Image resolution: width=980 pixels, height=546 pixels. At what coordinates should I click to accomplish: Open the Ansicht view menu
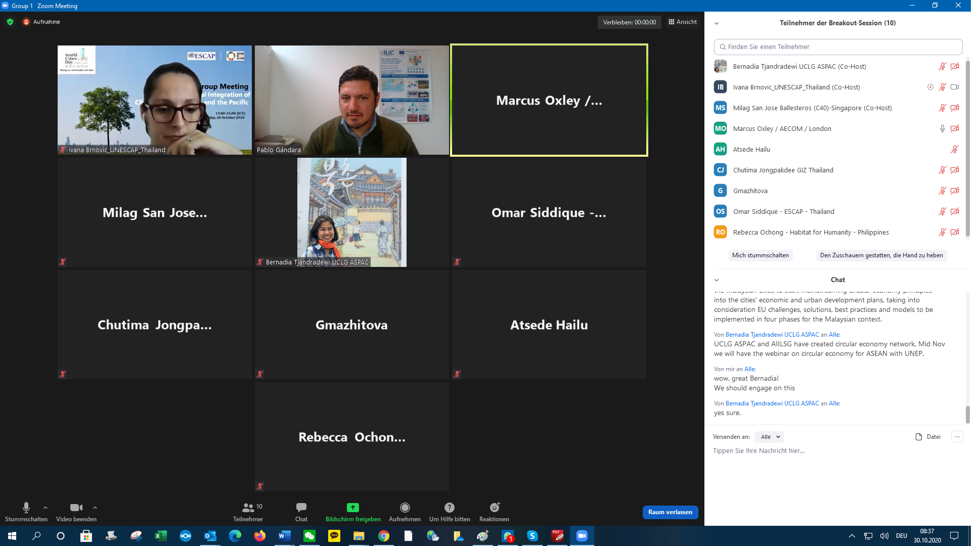pos(683,22)
